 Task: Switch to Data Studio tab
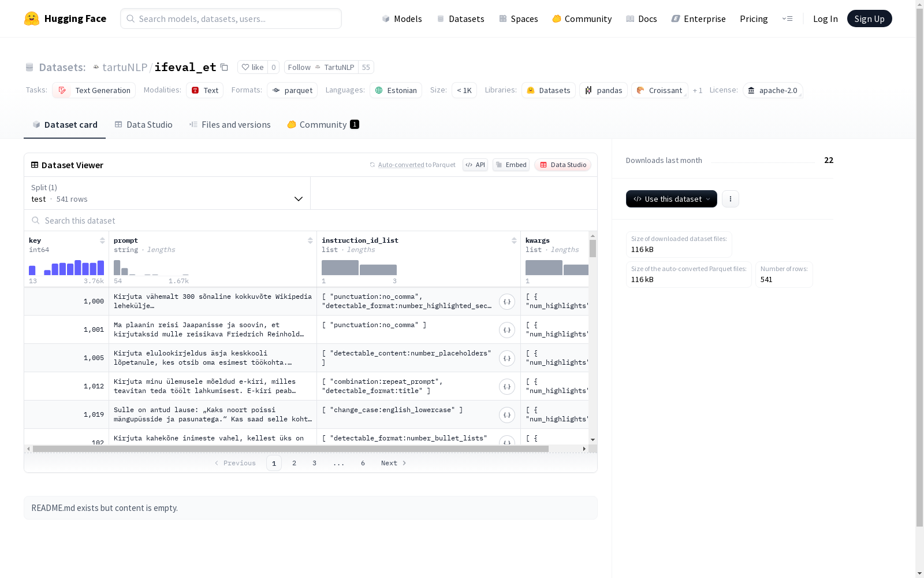[x=143, y=124]
